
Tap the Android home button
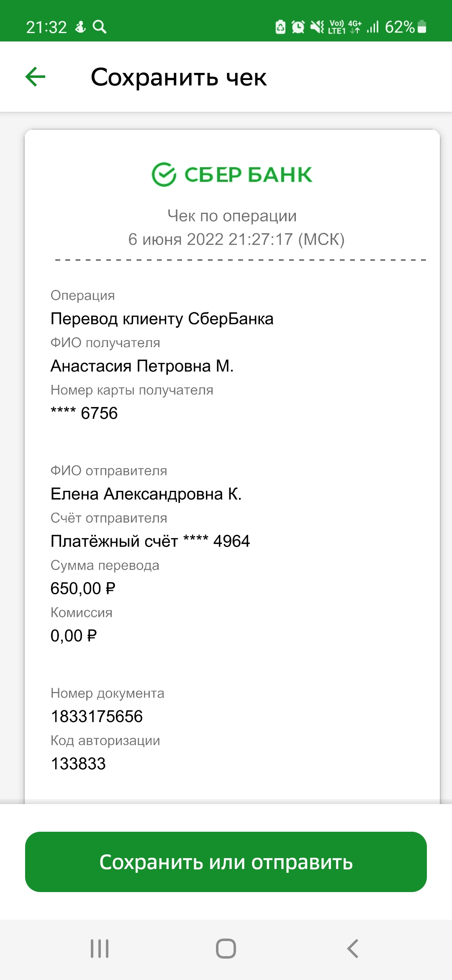(x=226, y=949)
